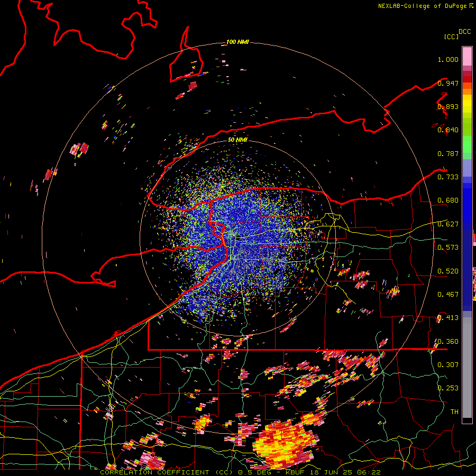The height and width of the screenshot is (476, 476).
Task: Select the 0.893 scale value
Action: [x=448, y=106]
